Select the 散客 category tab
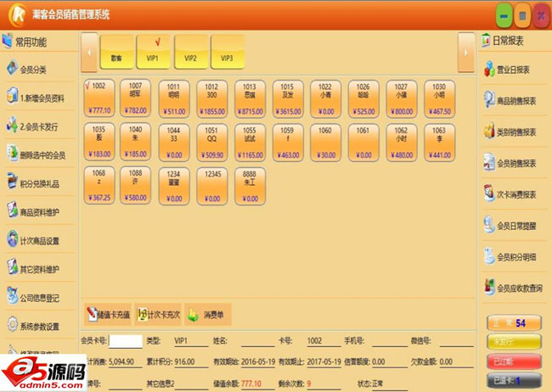Image resolution: width=552 pixels, height=392 pixels. pos(117,52)
